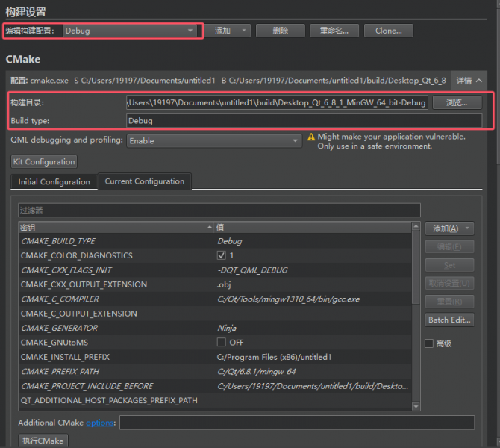The image size is (500, 448).
Task: Select the Current Configuration tab
Action: 144,181
